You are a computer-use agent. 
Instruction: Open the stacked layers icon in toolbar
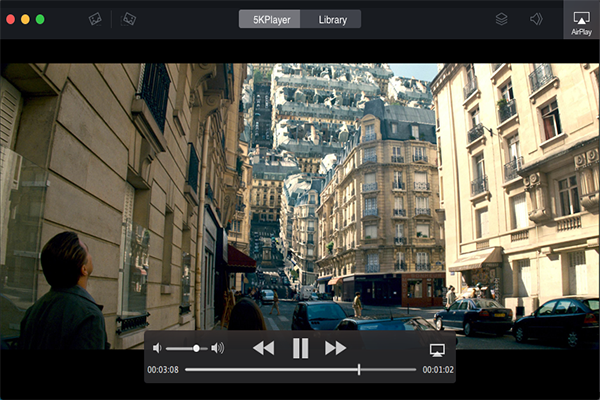501,19
